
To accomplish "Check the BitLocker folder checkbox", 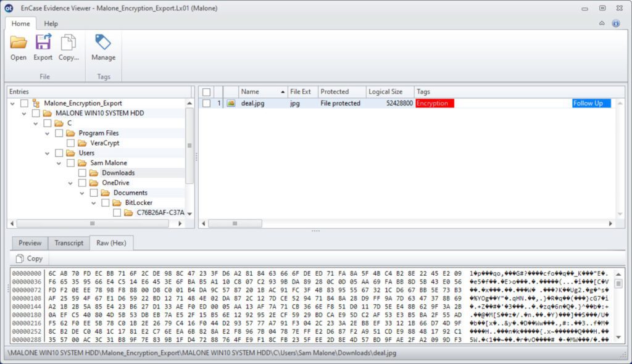I will pyautogui.click(x=105, y=203).
